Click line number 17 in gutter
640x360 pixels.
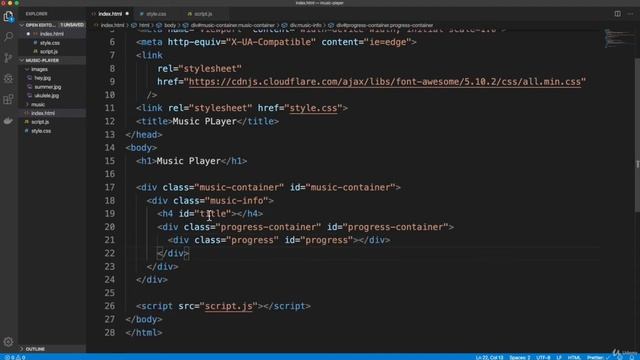(109, 187)
